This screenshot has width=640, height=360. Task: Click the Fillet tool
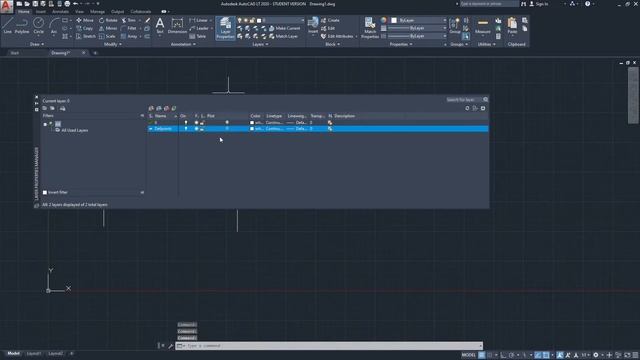coord(129,28)
